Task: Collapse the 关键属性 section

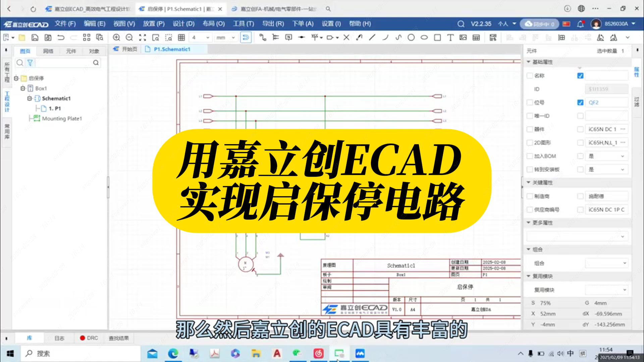Action: coord(528,182)
